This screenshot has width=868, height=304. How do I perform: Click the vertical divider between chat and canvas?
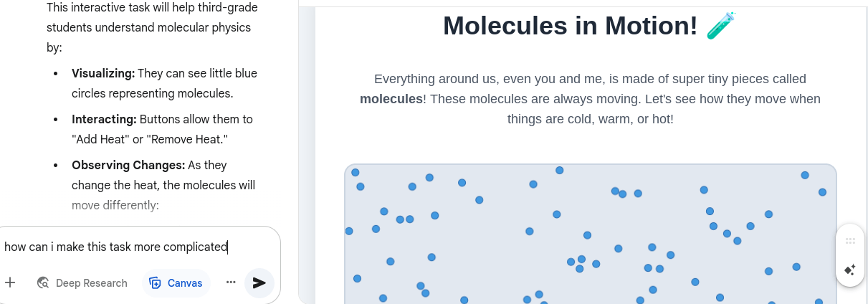(299, 152)
